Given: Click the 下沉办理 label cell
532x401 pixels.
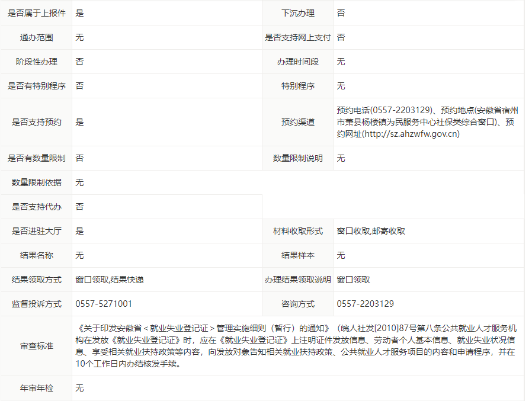Looking at the screenshot, I should point(297,13).
